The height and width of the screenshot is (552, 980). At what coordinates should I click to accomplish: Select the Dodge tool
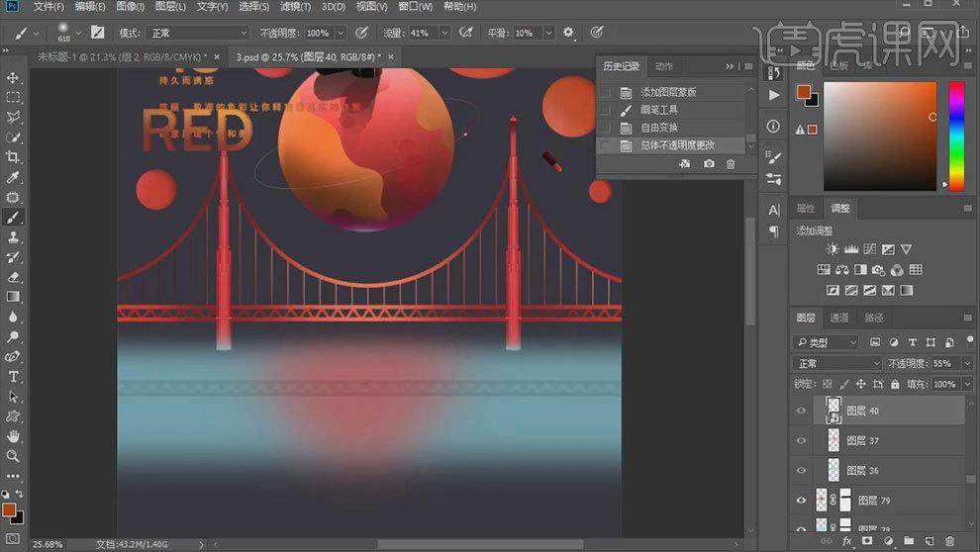coord(13,337)
